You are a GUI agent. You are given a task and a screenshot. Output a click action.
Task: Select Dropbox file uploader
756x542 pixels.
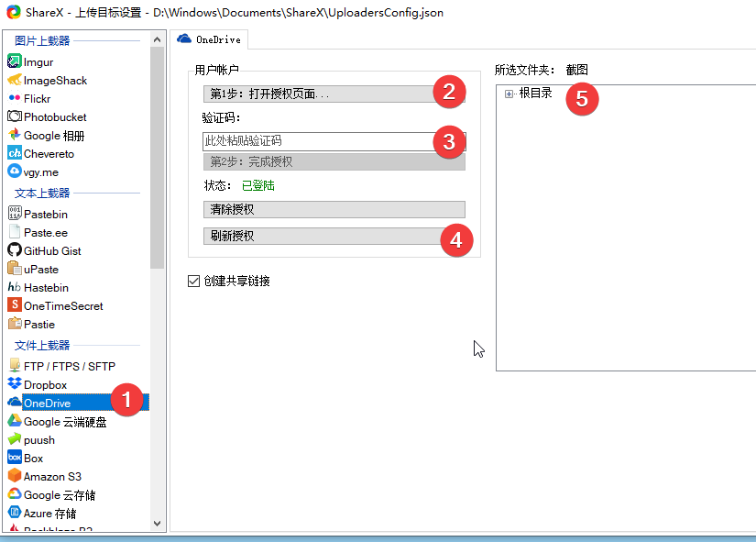[45, 384]
